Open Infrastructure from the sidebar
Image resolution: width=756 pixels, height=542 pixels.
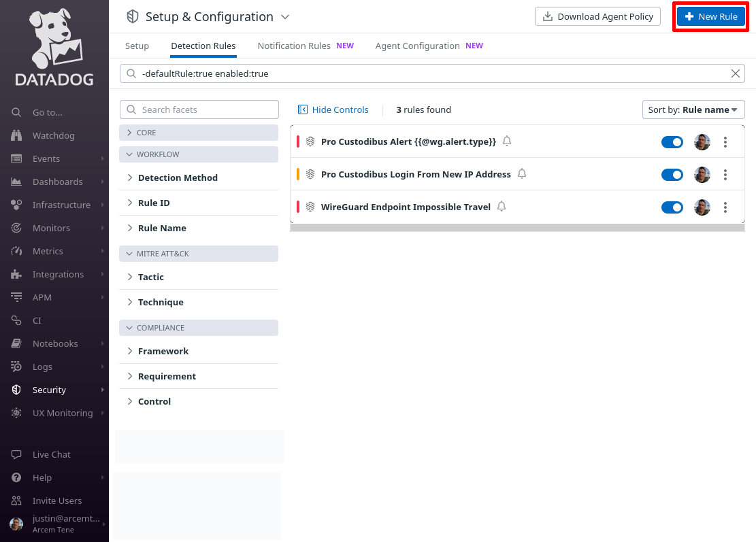(x=61, y=205)
